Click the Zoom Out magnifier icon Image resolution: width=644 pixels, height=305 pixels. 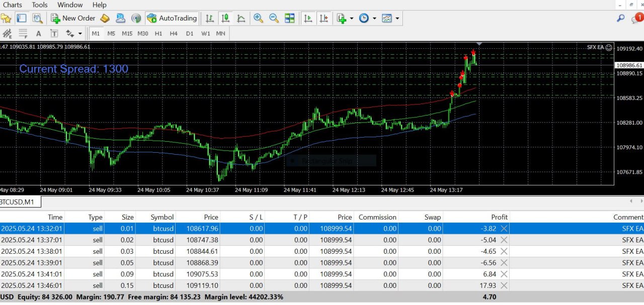point(274,18)
